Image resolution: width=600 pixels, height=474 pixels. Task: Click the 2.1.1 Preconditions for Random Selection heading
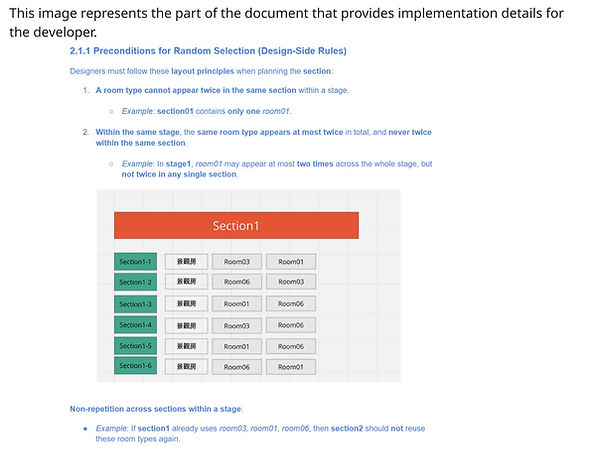click(208, 51)
